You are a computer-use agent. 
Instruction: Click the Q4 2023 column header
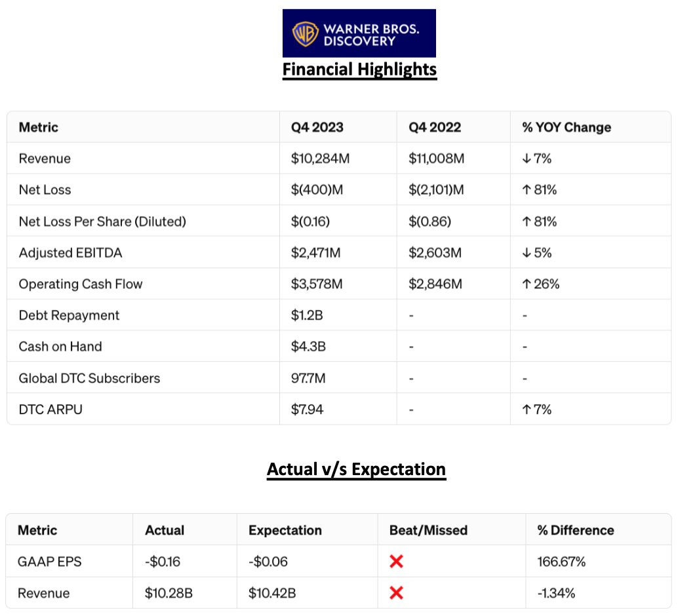317,127
